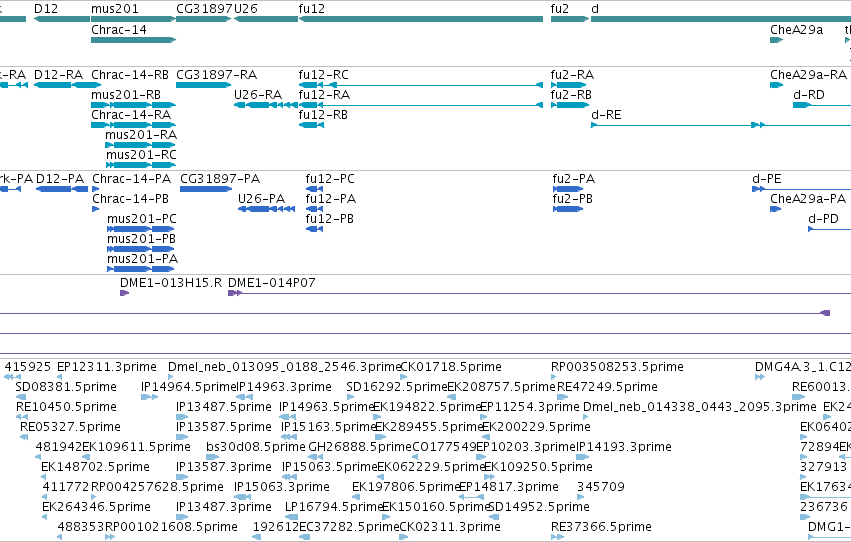Screen dimensions: 851x542
Task: Select the fu12-PB protein label
Action: click(329, 219)
